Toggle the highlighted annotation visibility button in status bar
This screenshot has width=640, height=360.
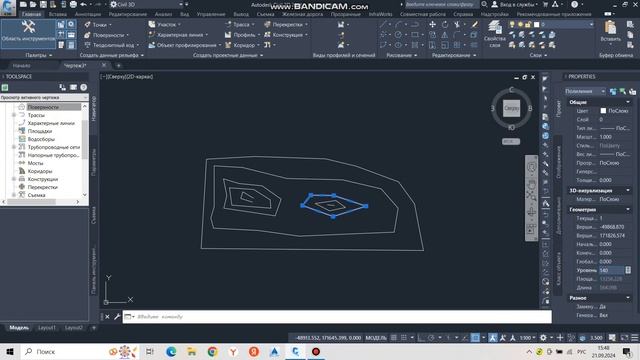[493, 338]
